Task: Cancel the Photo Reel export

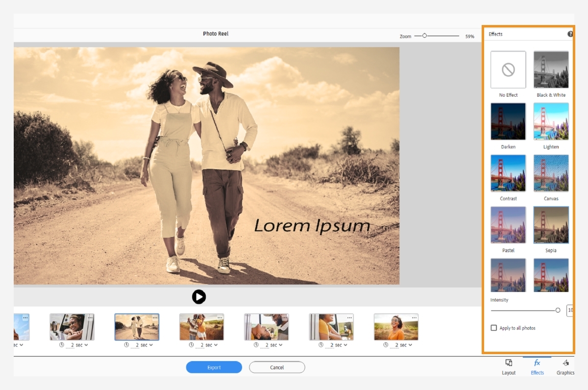Action: (x=277, y=367)
